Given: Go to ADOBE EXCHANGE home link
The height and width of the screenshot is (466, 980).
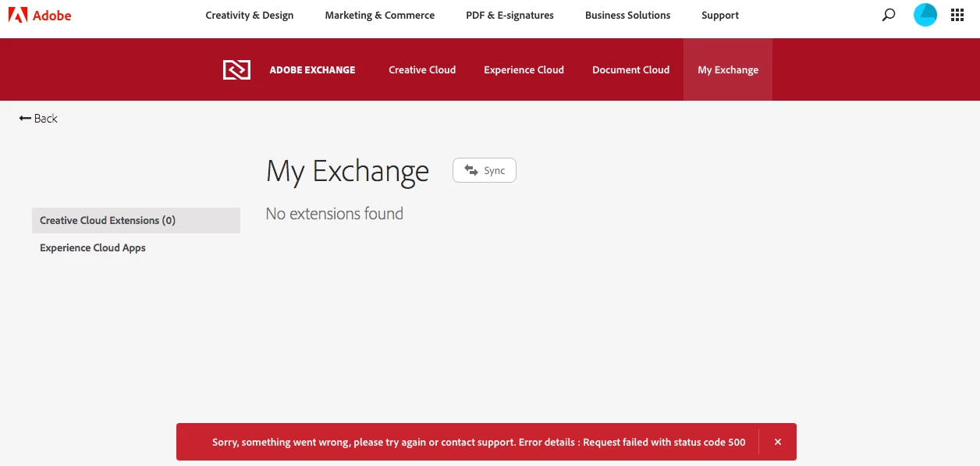Looking at the screenshot, I should point(312,69).
